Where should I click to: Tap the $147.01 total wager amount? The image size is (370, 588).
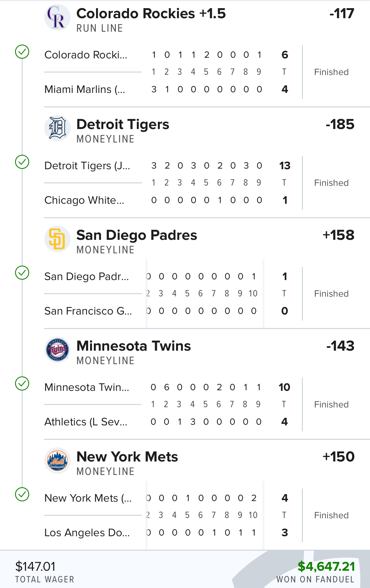pos(35,567)
